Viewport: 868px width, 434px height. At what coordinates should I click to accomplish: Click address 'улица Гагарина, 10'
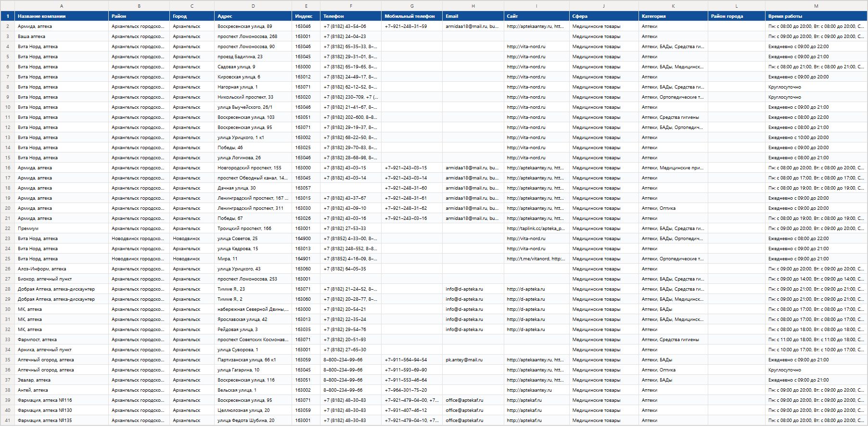(x=253, y=370)
